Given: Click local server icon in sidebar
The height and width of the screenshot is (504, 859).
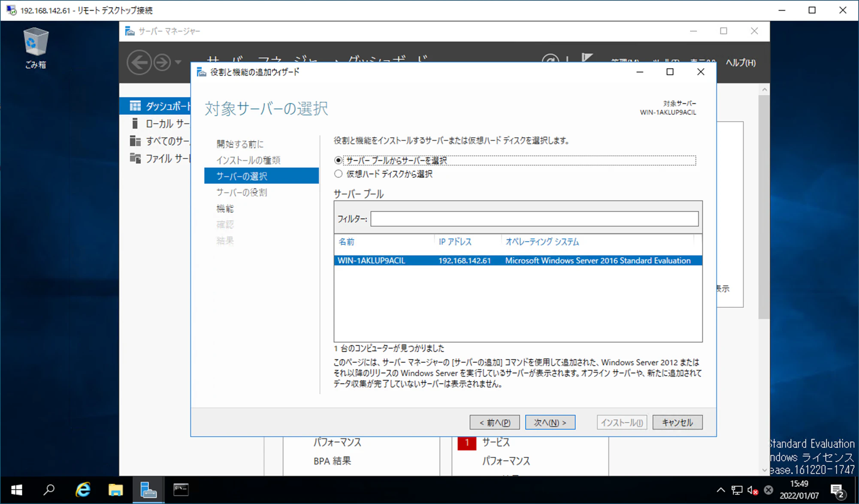Looking at the screenshot, I should [x=135, y=123].
